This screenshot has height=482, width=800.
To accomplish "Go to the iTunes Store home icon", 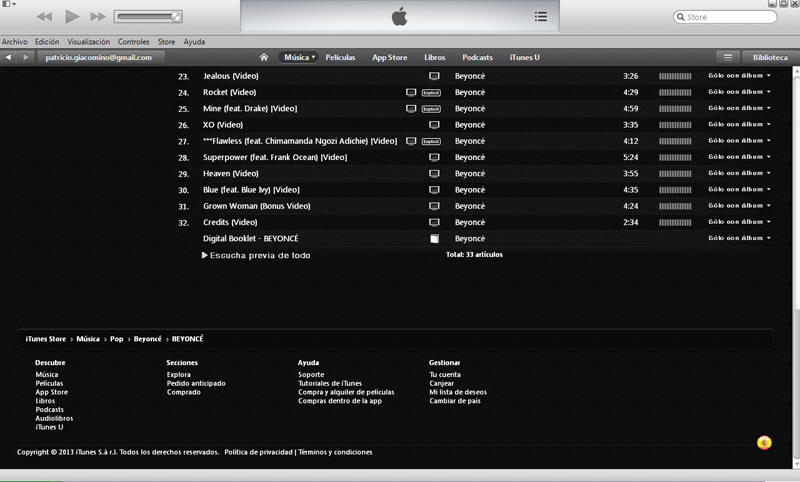I will (264, 58).
